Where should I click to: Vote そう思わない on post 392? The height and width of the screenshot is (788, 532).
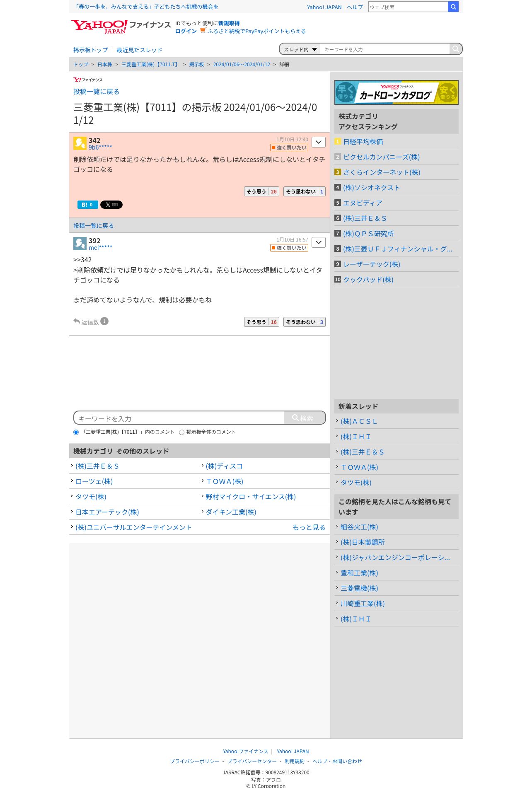304,322
